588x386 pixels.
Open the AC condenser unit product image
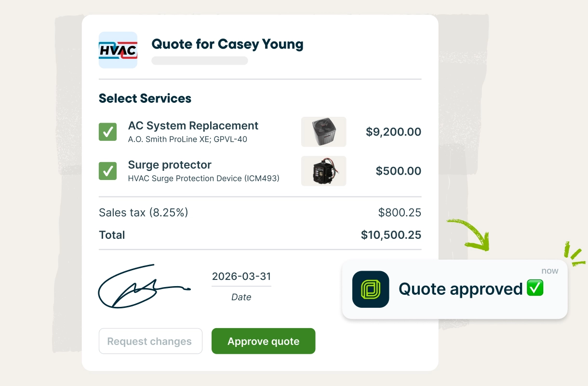pyautogui.click(x=323, y=132)
